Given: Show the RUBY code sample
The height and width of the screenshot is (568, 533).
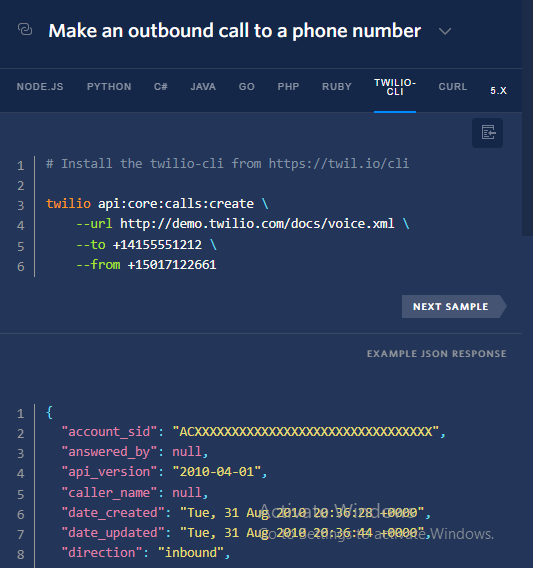Looking at the screenshot, I should coord(337,87).
